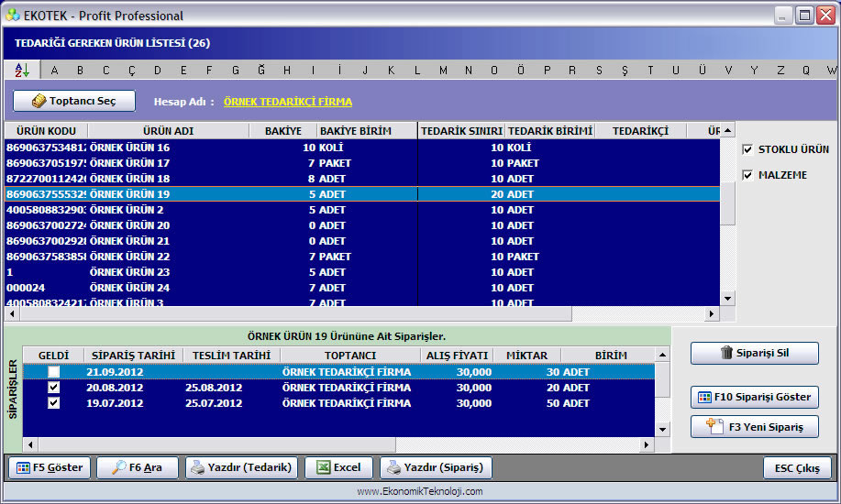Filter list by letter Ğ

261,70
